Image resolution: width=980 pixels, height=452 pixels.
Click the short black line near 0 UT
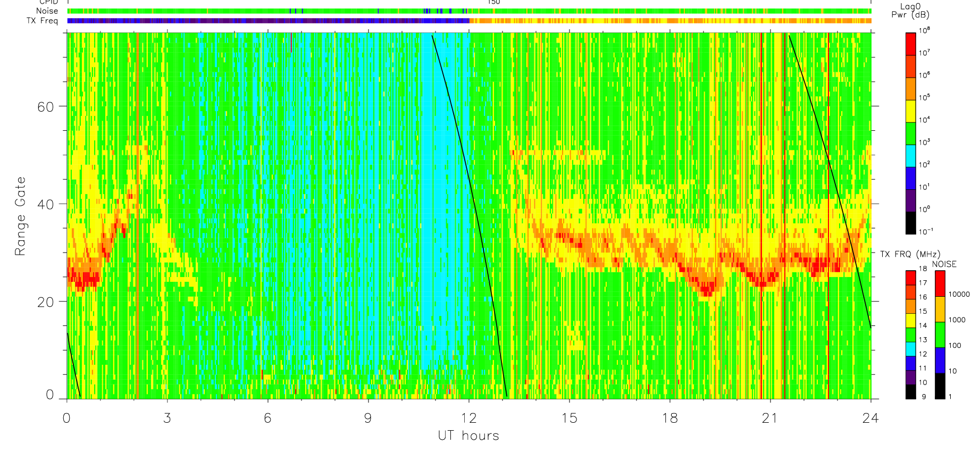click(73, 365)
